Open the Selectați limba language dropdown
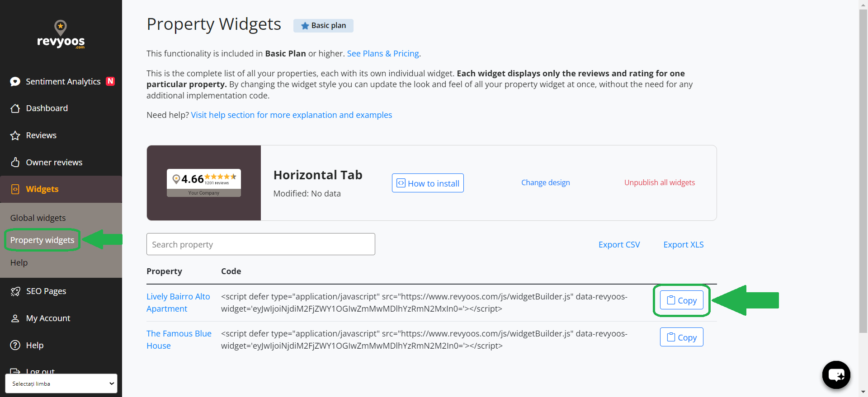Image resolution: width=868 pixels, height=397 pixels. pyautogui.click(x=61, y=383)
